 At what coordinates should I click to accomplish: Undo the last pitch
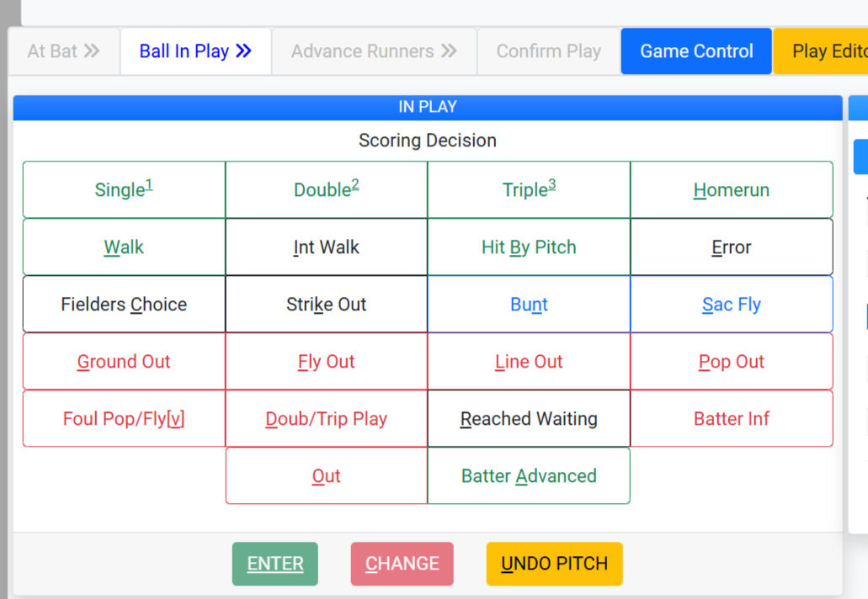click(554, 564)
